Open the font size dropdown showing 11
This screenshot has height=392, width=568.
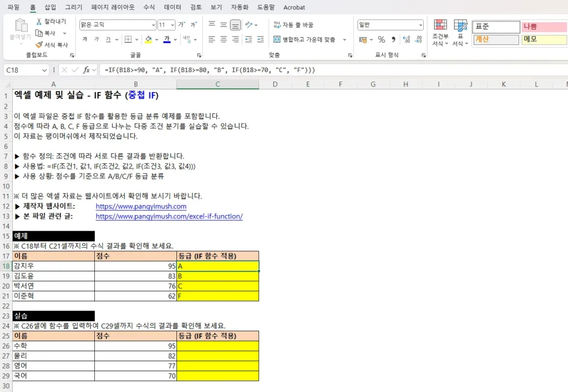[173, 24]
